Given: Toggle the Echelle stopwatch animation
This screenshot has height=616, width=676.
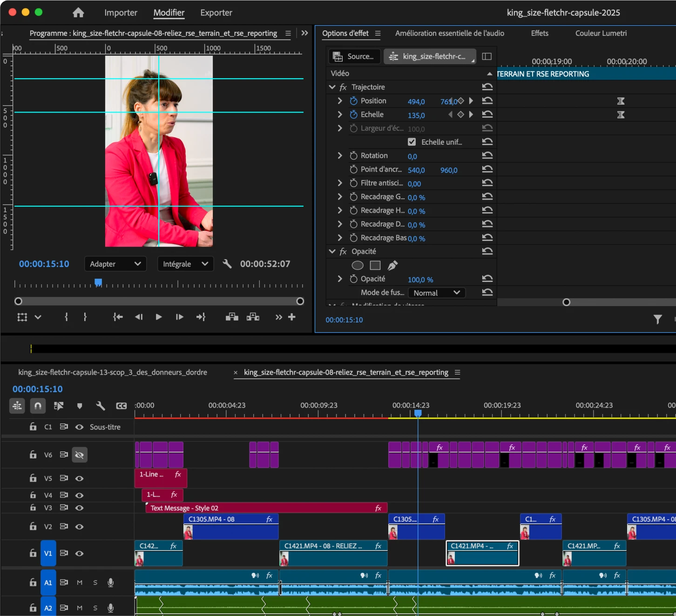Looking at the screenshot, I should click(x=353, y=114).
